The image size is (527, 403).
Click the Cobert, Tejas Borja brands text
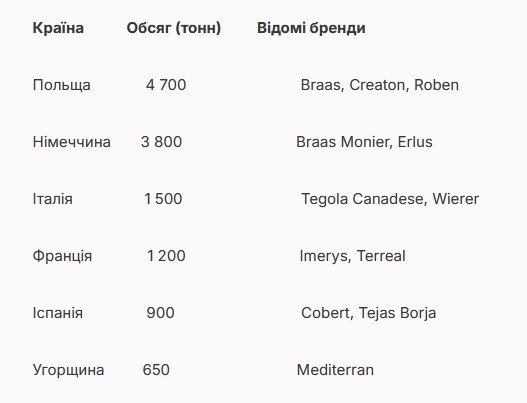(369, 313)
